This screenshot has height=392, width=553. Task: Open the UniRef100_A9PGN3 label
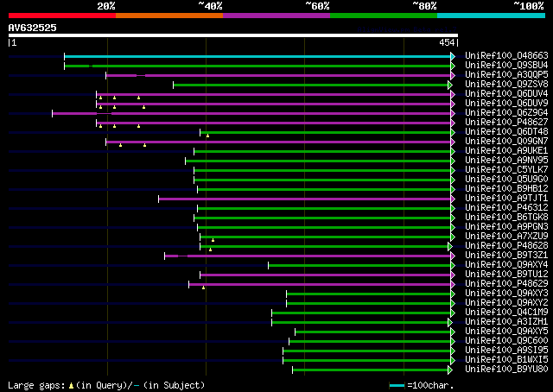506,227
